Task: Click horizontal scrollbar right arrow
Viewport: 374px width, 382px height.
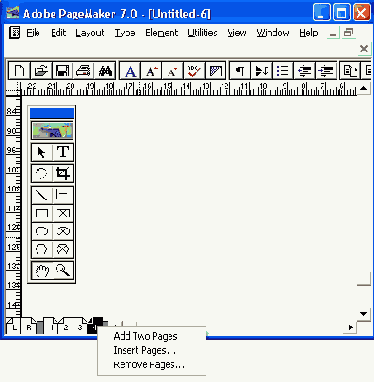Action: coord(350,327)
